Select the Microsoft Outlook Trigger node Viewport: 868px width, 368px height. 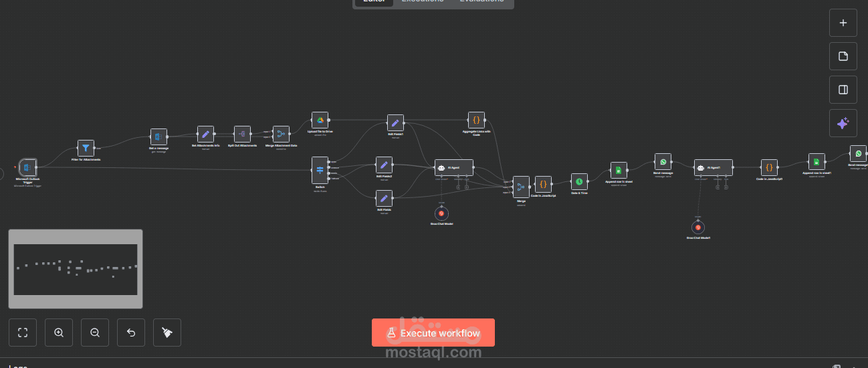click(28, 167)
